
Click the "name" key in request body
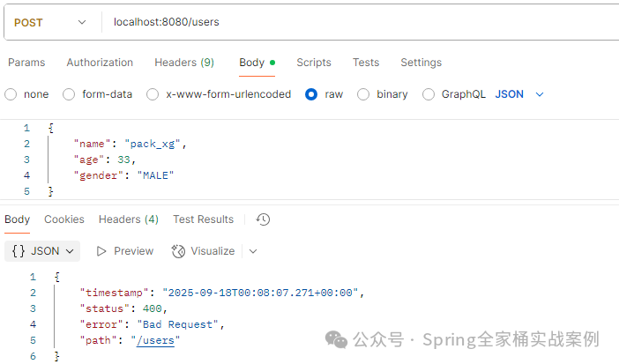(92, 144)
